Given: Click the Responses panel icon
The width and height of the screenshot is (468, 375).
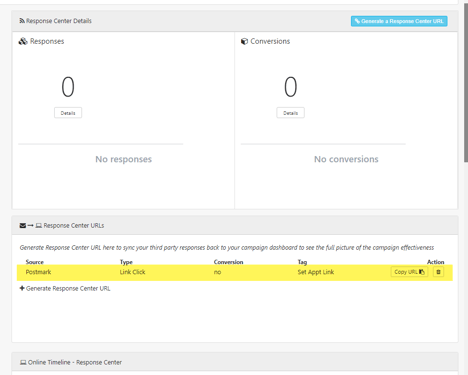Looking at the screenshot, I should (x=23, y=41).
